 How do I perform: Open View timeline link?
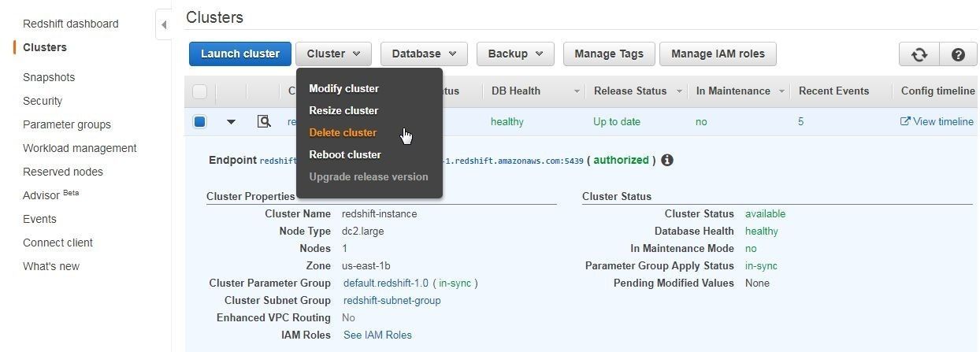937,121
